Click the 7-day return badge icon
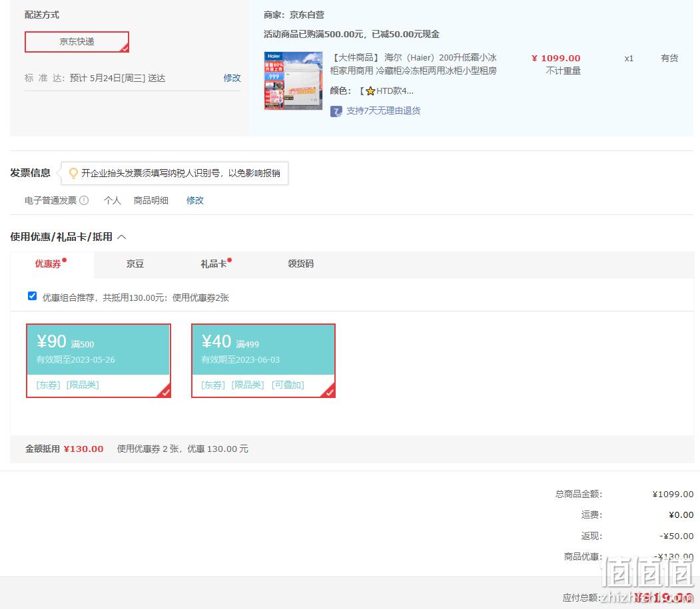Screen dimensions: 700x609 (x=336, y=111)
